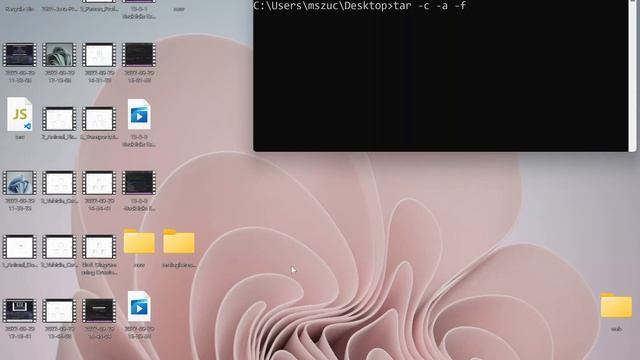Select folder with the longer truncated name
Screen dimensions: 640x360
[179, 241]
